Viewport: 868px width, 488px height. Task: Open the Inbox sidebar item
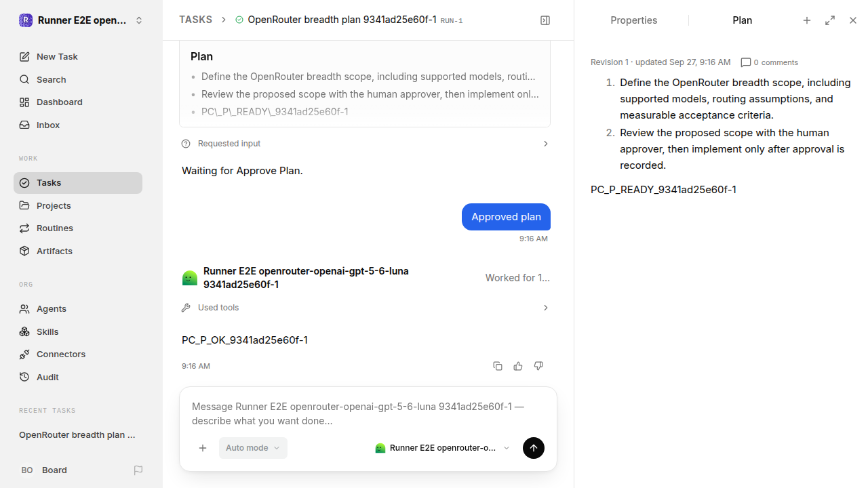coord(78,125)
